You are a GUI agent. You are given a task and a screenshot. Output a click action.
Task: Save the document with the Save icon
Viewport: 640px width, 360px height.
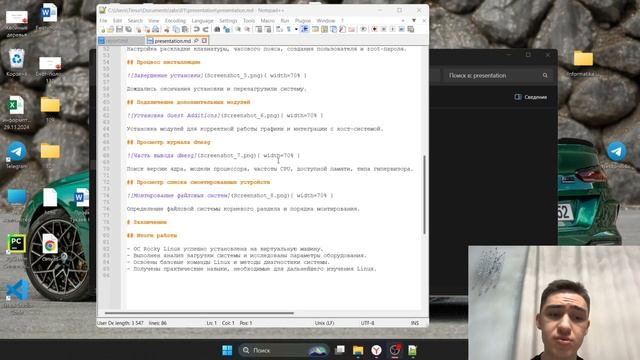point(119,29)
